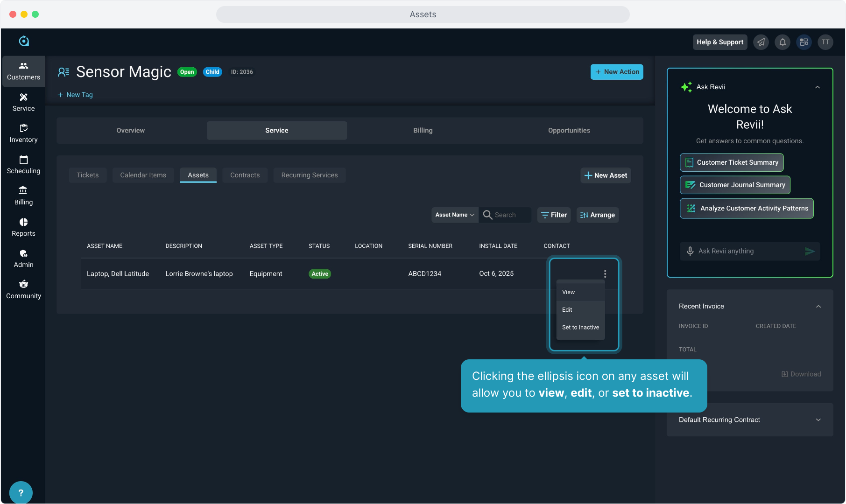
Task: Open Inventory from the sidebar
Action: (x=23, y=133)
